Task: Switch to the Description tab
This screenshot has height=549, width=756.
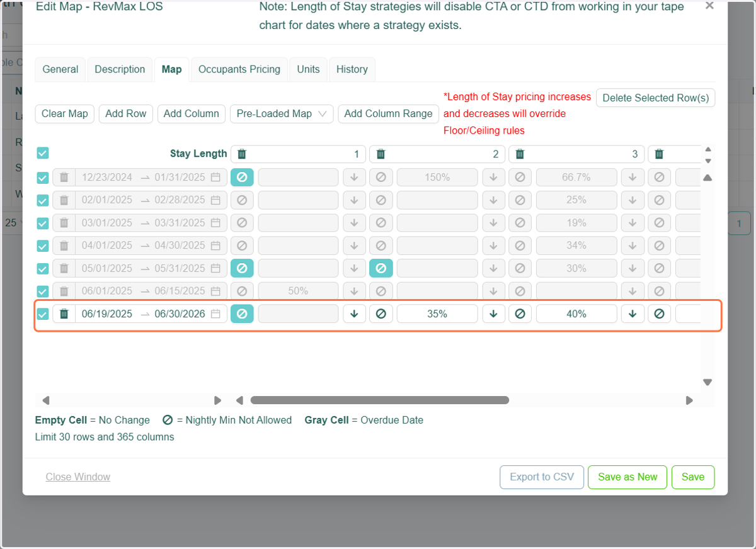Action: click(120, 69)
